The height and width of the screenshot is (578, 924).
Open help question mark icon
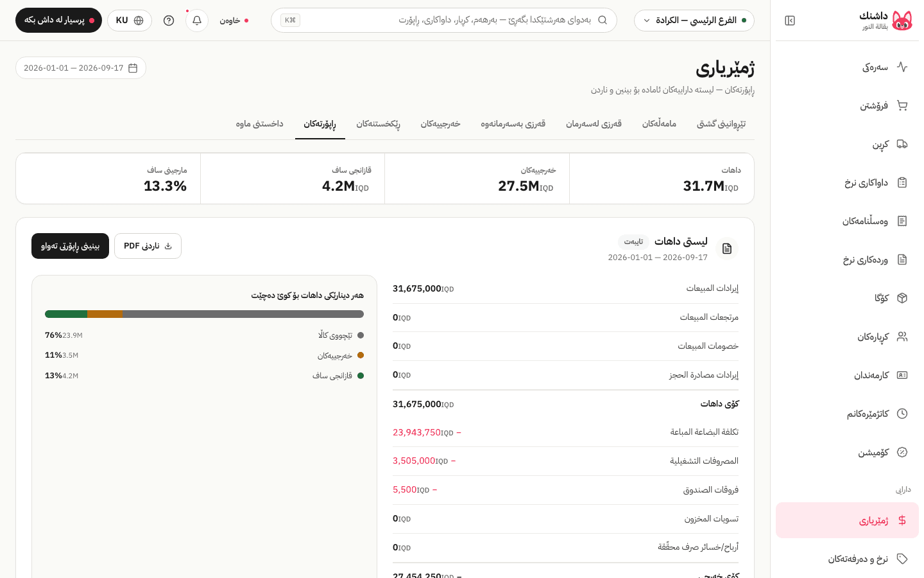pos(169,21)
